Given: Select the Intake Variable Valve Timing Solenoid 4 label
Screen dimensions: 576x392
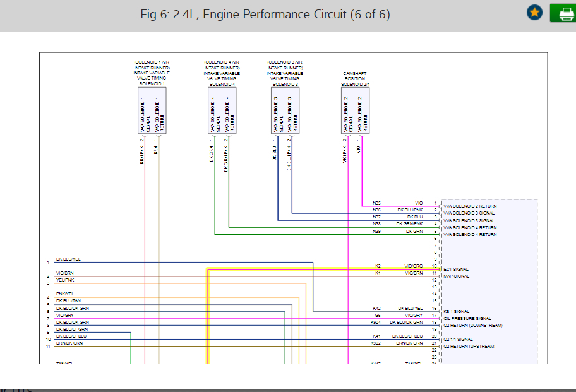Looking at the screenshot, I should 222,73.
